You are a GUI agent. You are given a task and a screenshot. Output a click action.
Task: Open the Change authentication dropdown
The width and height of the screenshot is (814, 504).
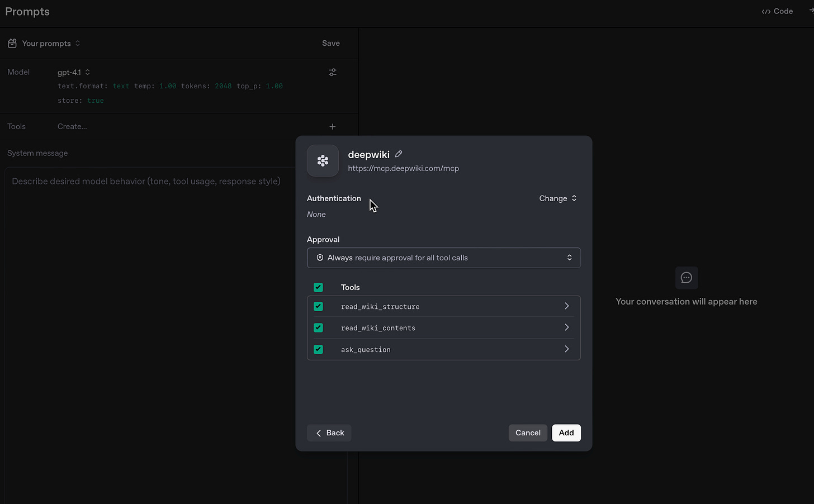(x=558, y=198)
